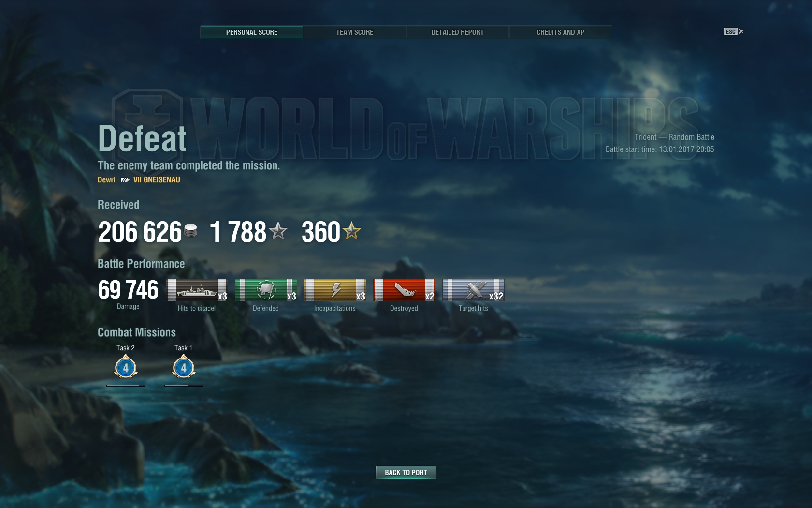Click the Target hits x32 ribbon
This screenshot has height=508, width=812.
[x=473, y=290]
